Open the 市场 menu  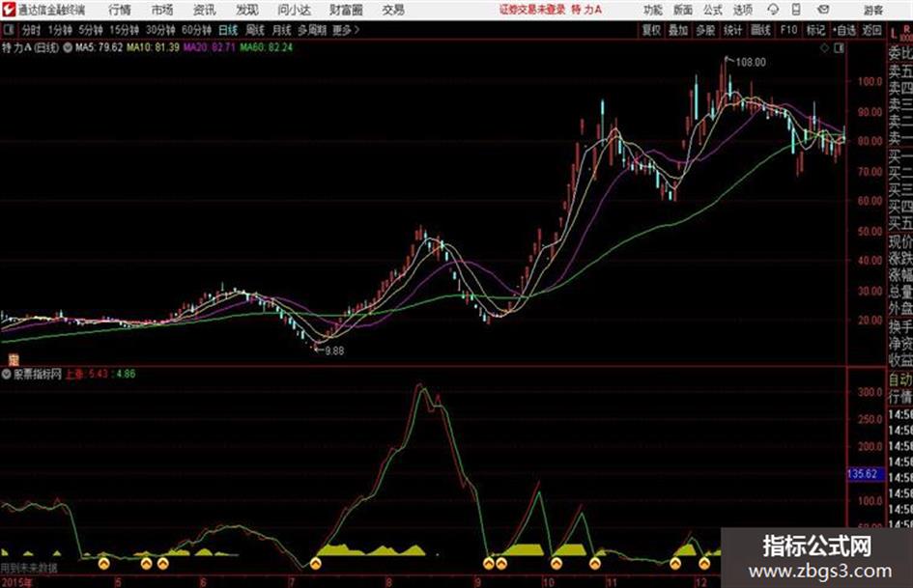click(x=162, y=10)
